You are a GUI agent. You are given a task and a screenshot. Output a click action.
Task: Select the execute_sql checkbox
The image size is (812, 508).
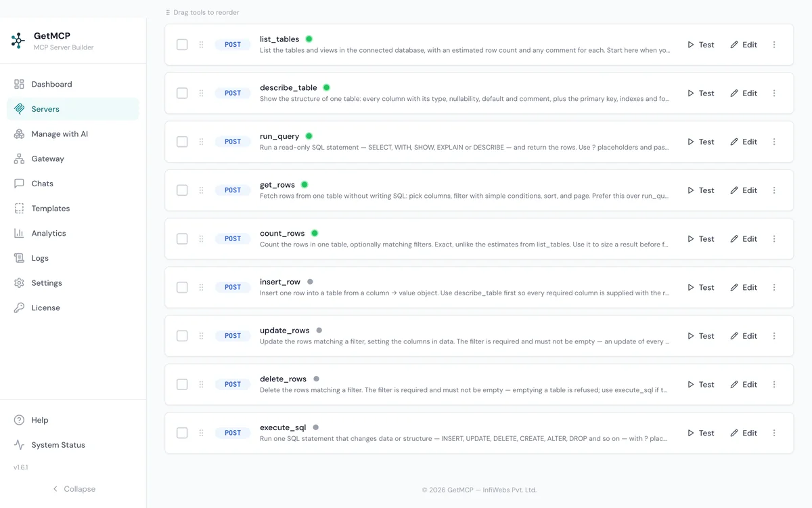182,433
